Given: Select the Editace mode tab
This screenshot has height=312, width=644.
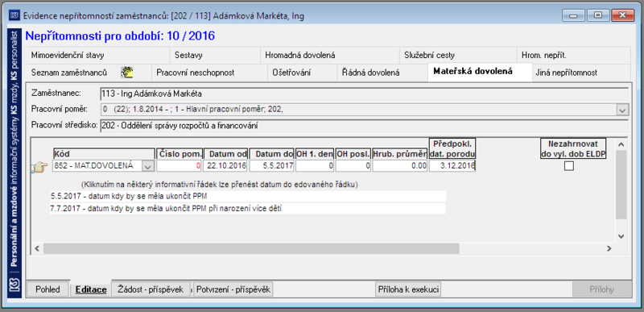Looking at the screenshot, I should tap(91, 289).
